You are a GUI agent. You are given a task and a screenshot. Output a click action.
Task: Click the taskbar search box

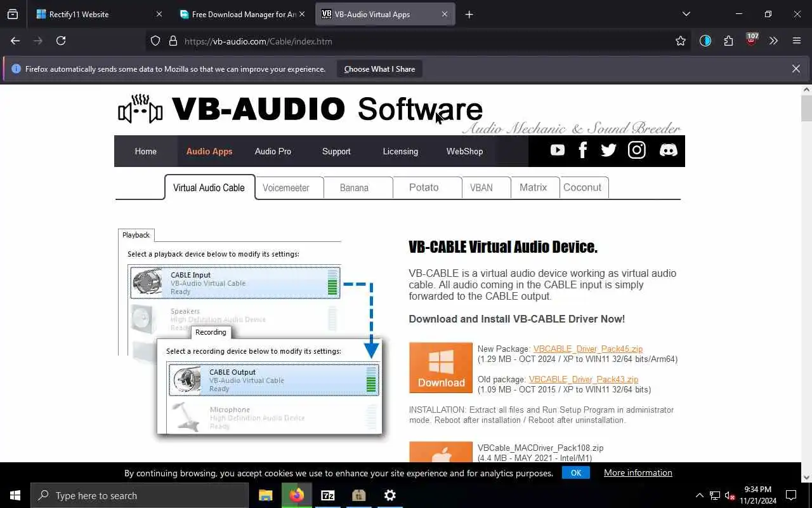coord(140,495)
